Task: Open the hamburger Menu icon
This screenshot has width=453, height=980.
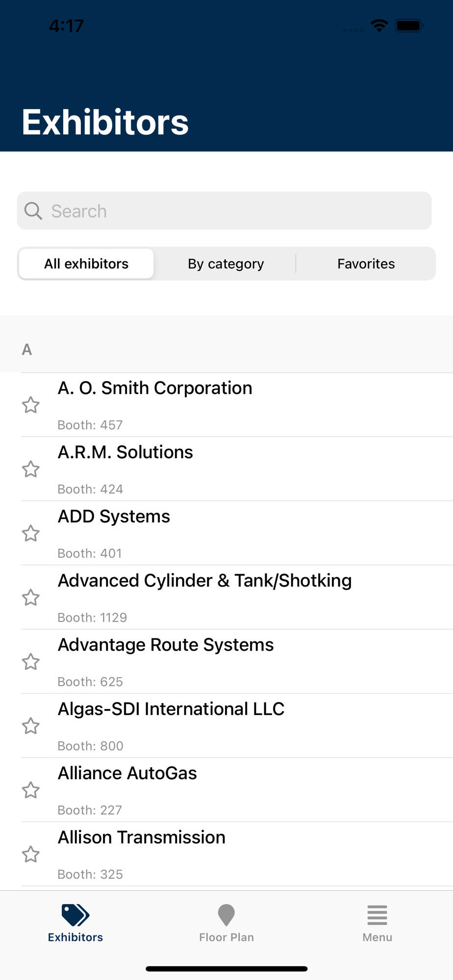Action: (x=377, y=915)
